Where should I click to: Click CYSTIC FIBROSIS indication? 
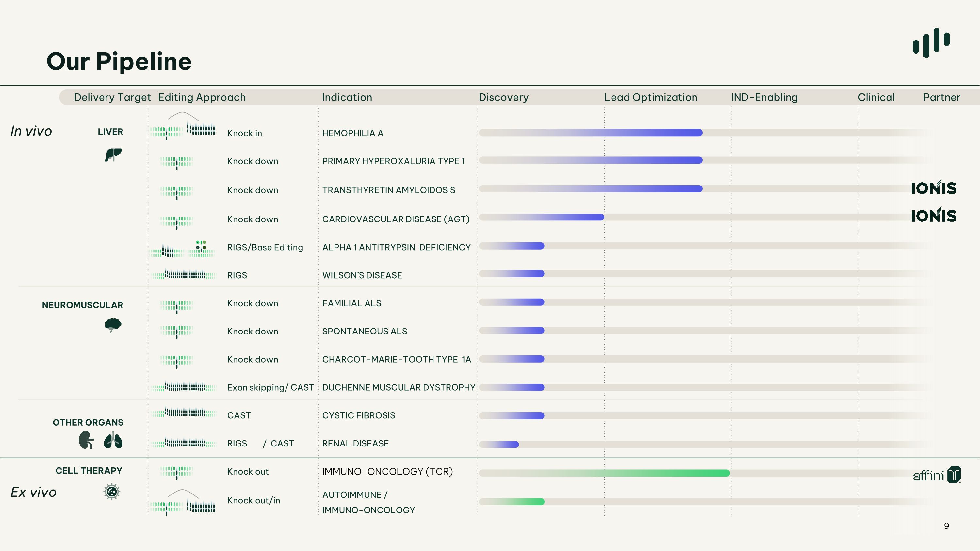pyautogui.click(x=358, y=416)
